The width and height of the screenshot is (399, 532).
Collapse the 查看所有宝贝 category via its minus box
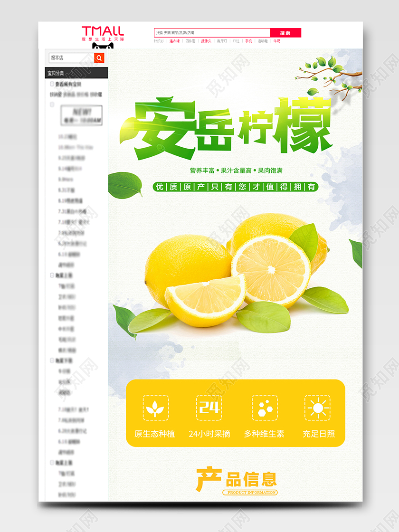pyautogui.click(x=51, y=84)
